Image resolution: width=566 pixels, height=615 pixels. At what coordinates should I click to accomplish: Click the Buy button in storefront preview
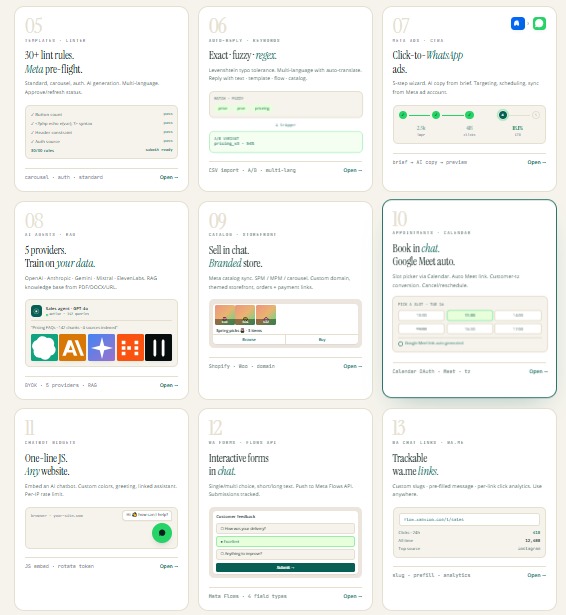click(x=322, y=340)
